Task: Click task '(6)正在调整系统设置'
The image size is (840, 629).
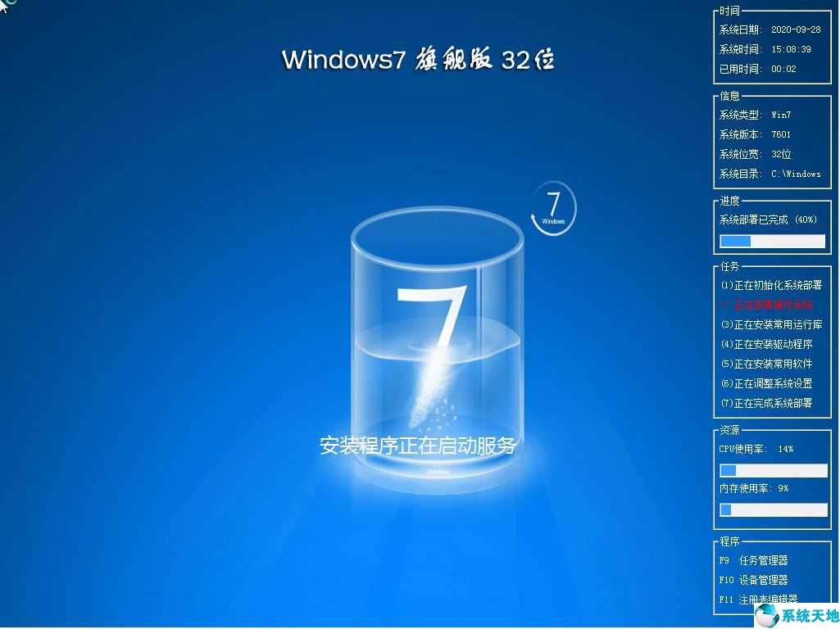Action: tap(766, 383)
